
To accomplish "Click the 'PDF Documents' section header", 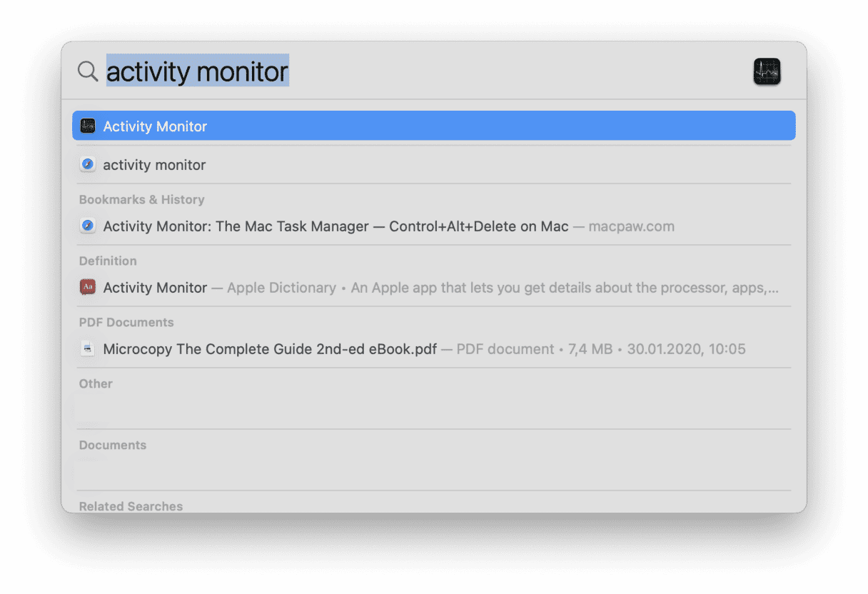I will click(126, 323).
